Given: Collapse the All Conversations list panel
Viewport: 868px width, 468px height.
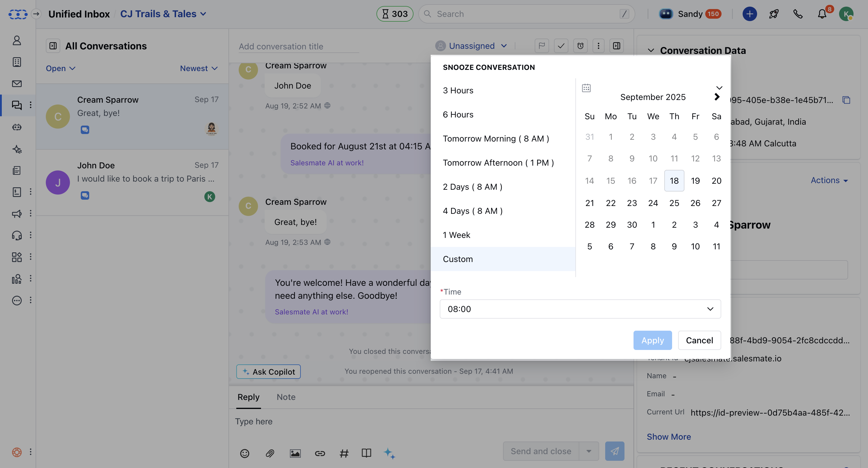Looking at the screenshot, I should 53,46.
